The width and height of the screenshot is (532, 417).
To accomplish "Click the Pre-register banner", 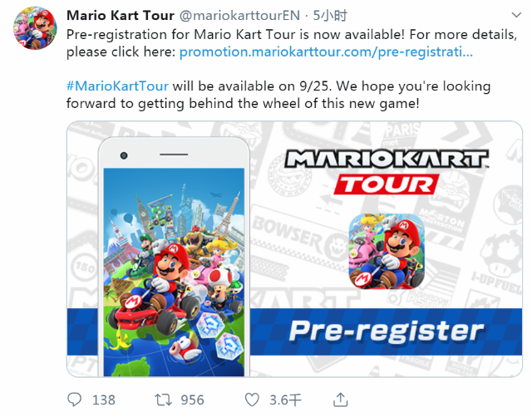I will 386,331.
